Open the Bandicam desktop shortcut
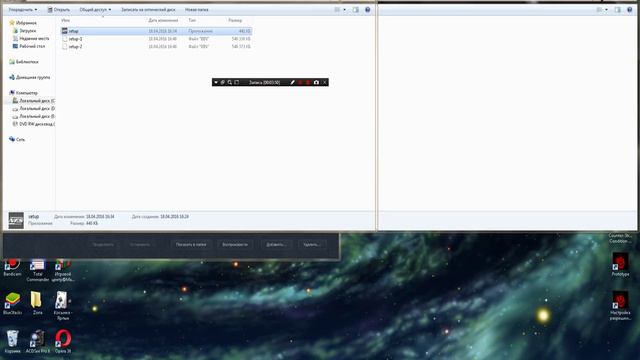This screenshot has width=640, height=360. [12, 268]
